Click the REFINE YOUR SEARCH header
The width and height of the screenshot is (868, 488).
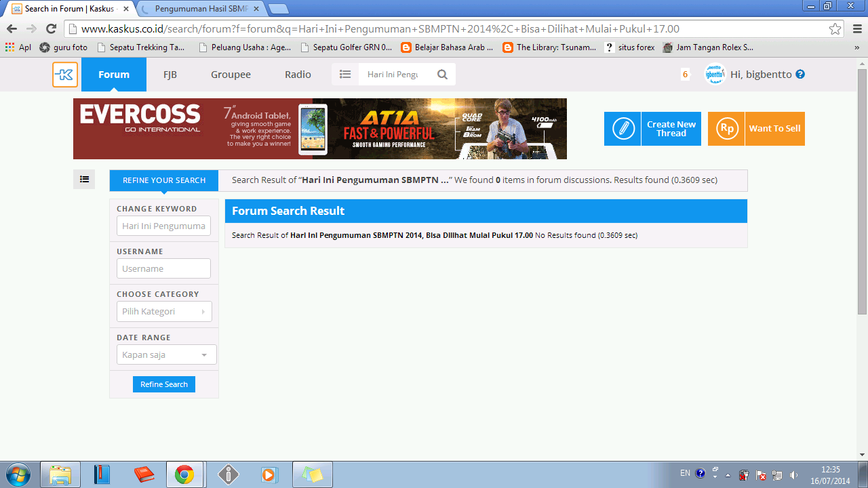tap(164, 180)
